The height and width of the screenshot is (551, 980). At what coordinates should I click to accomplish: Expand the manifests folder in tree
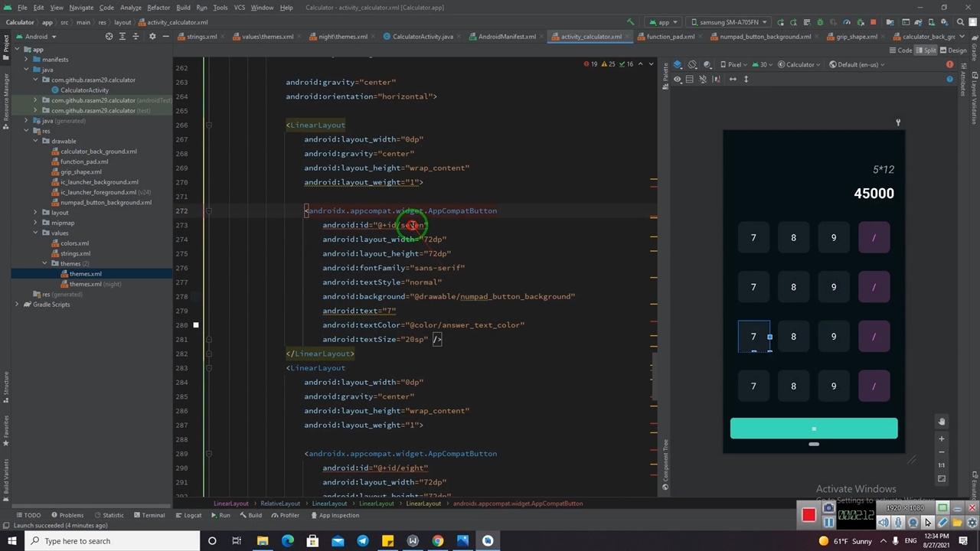pos(26,60)
